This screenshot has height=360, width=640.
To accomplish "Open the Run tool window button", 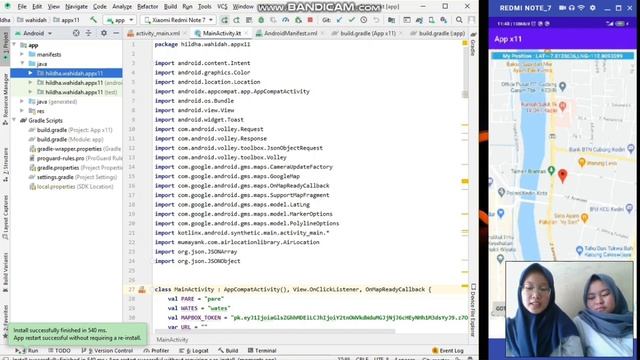I will click(x=27, y=350).
